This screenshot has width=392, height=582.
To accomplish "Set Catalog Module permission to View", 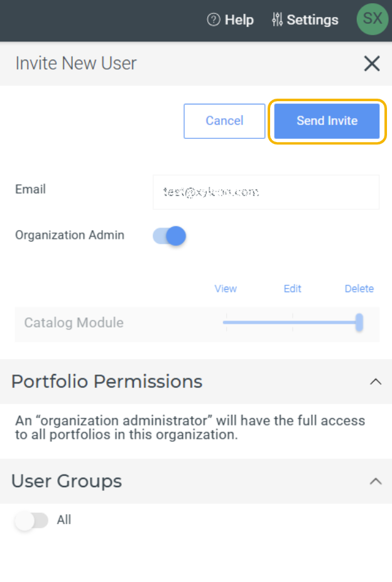I will [227, 322].
